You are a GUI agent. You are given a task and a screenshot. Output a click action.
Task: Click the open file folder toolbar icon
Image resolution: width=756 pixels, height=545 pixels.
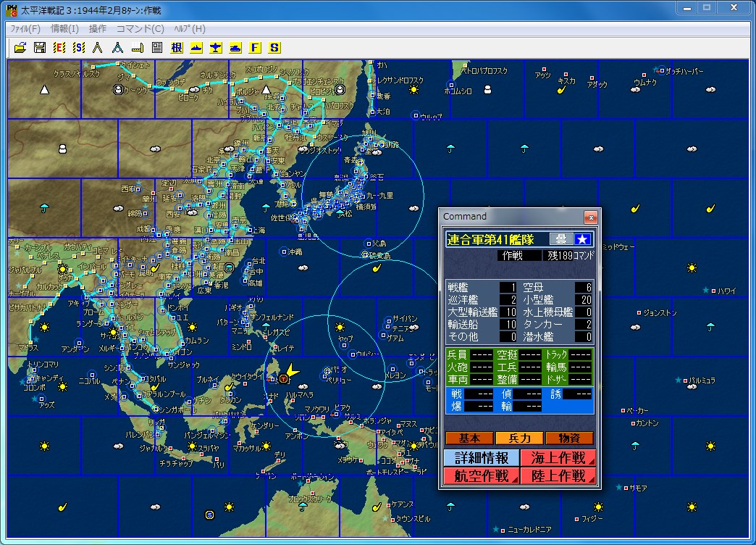[x=20, y=47]
